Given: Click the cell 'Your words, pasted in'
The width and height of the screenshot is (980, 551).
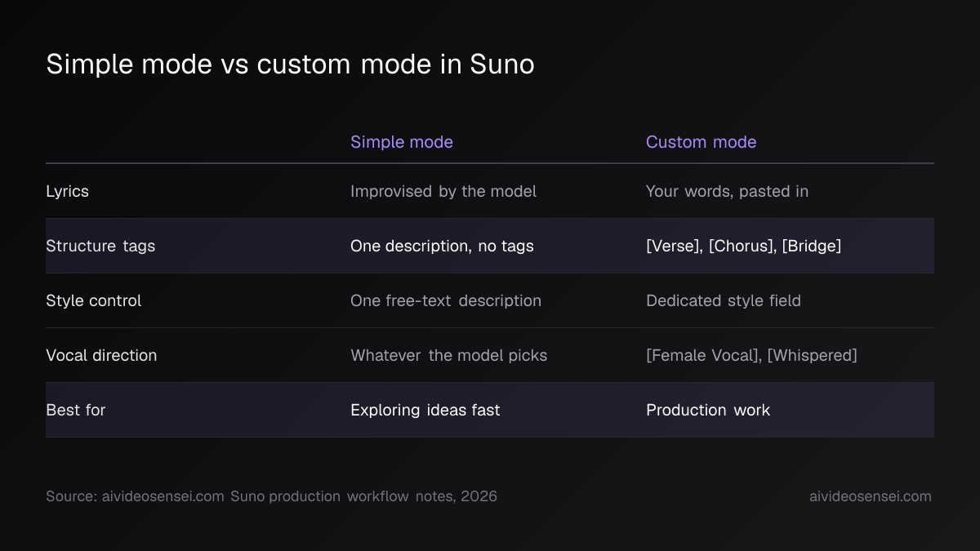Looking at the screenshot, I should point(727,191).
